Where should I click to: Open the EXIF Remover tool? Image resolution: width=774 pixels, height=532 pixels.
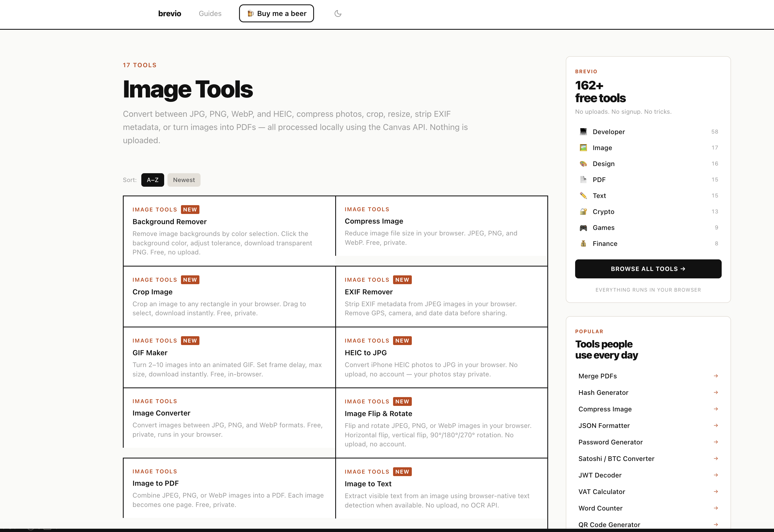pos(441,296)
